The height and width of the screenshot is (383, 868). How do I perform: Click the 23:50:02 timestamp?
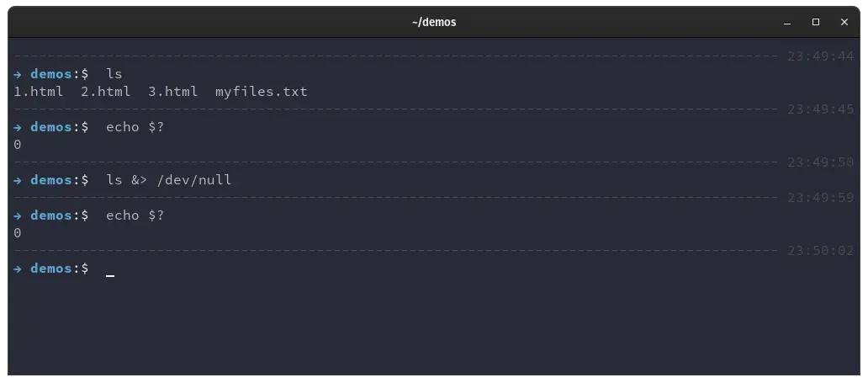point(820,251)
